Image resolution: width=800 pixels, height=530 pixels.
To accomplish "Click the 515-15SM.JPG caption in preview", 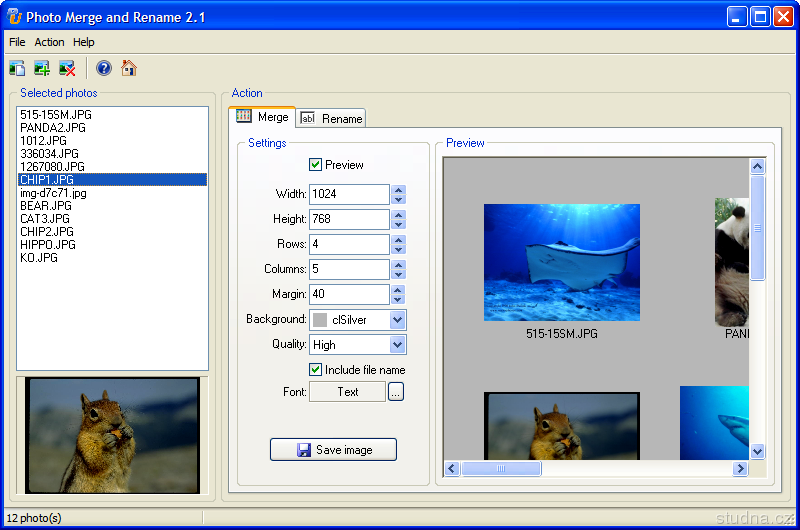I will [562, 334].
